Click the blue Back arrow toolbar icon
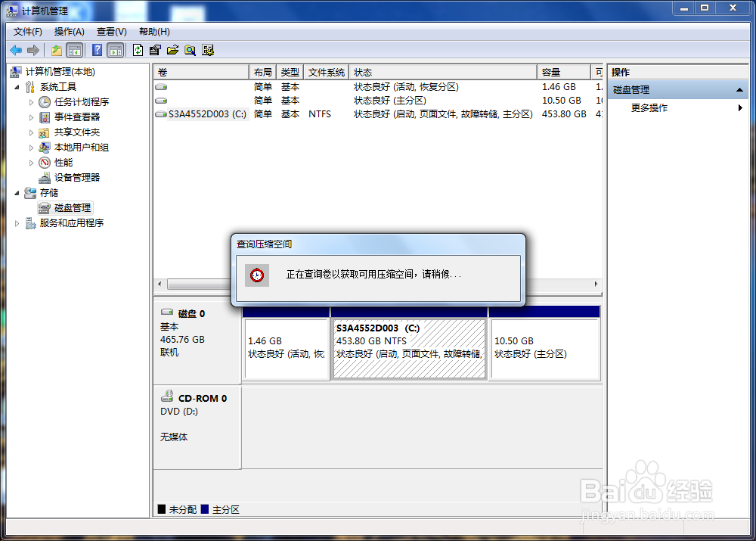Viewport: 756px width, 541px height. (x=16, y=50)
